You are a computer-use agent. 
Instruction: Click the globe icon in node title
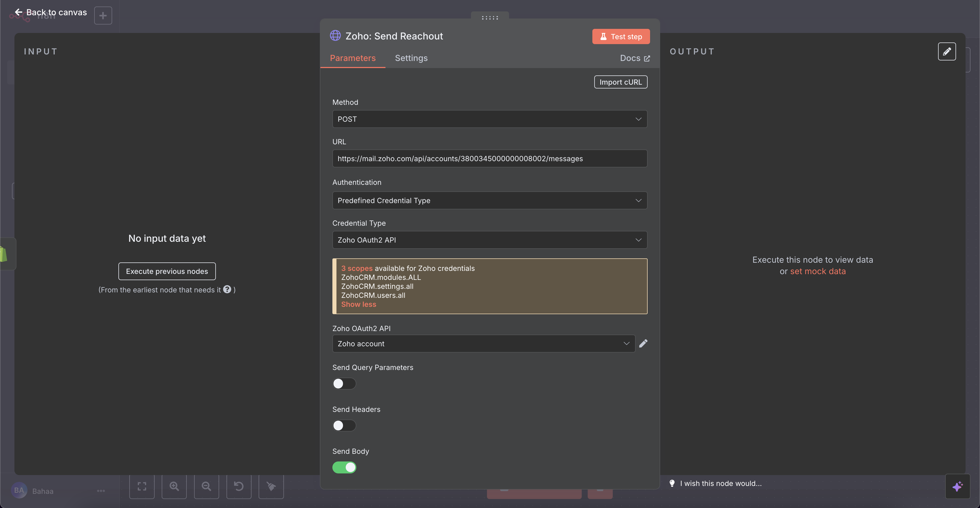(x=335, y=36)
